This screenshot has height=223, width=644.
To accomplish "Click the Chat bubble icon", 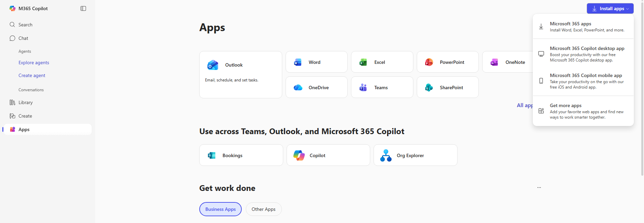I will point(12,38).
